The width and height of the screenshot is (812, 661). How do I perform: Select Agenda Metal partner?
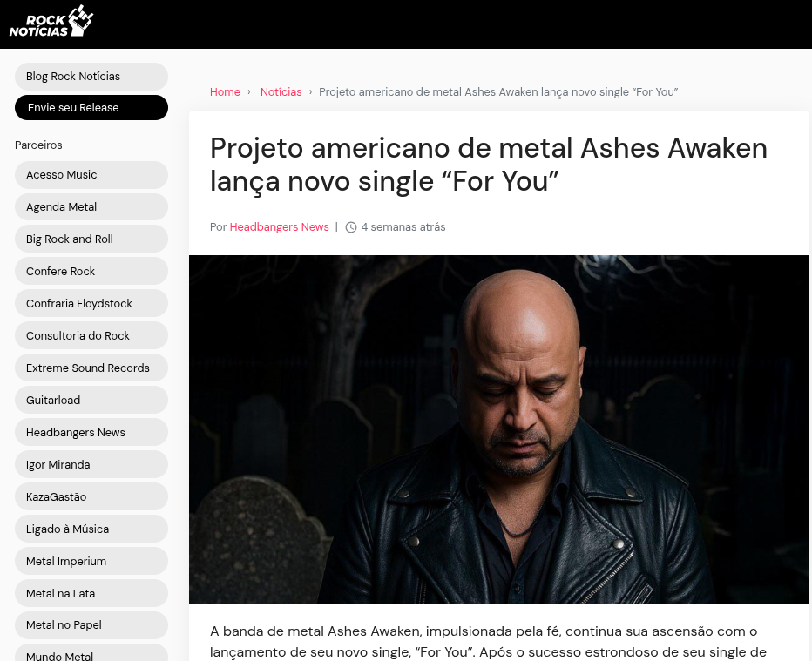click(x=91, y=207)
